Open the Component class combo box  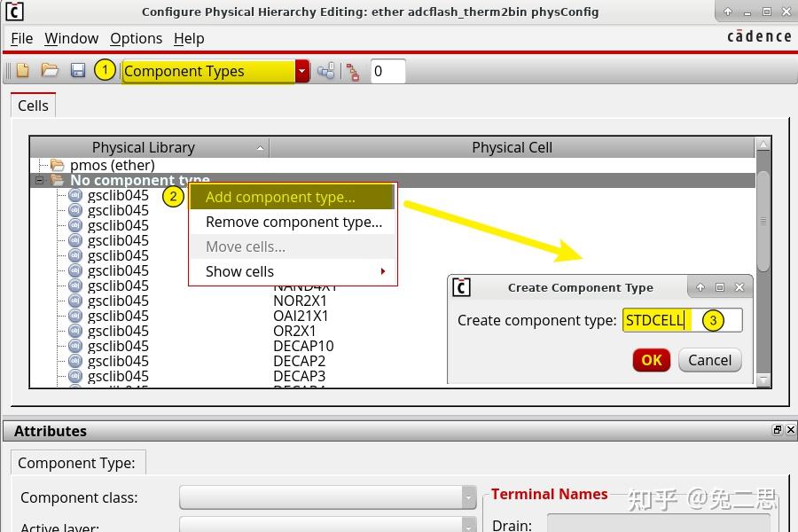tap(328, 497)
